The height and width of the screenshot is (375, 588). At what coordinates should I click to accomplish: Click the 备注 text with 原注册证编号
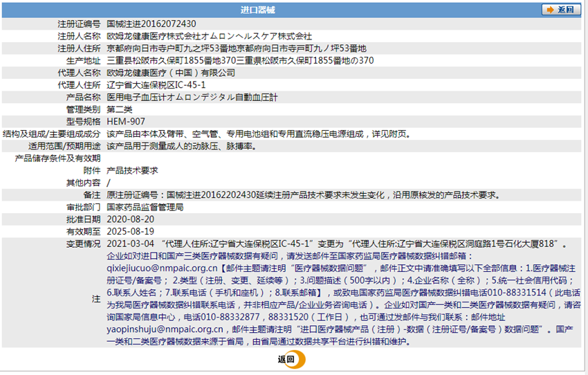[304, 195]
